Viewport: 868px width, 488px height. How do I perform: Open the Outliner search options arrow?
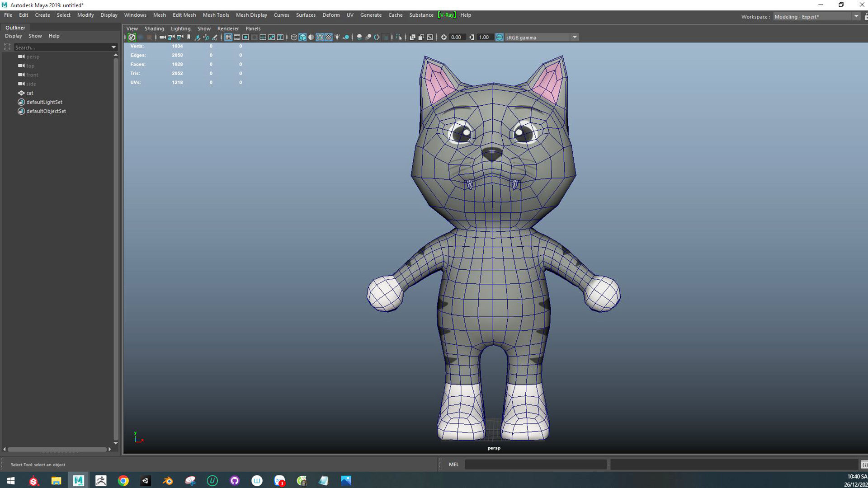point(113,47)
